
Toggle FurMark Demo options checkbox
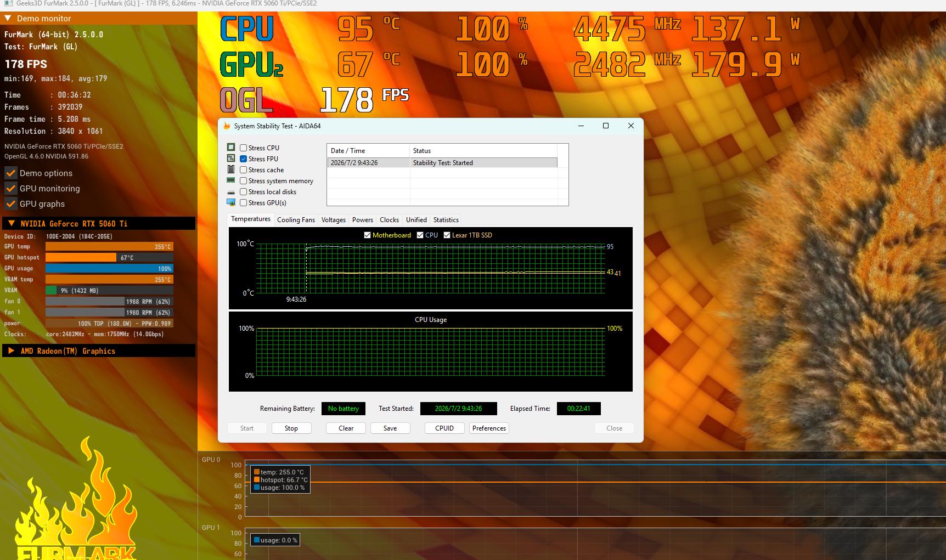pos(11,173)
